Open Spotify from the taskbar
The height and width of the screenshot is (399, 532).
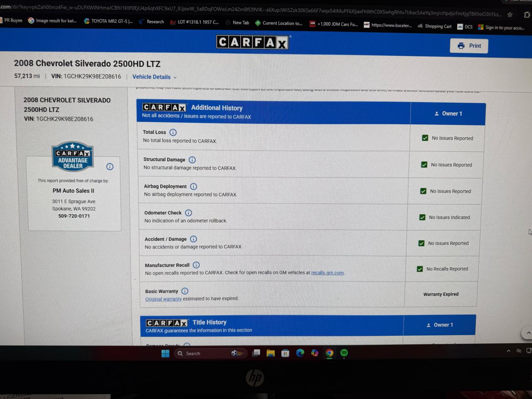tap(344, 353)
